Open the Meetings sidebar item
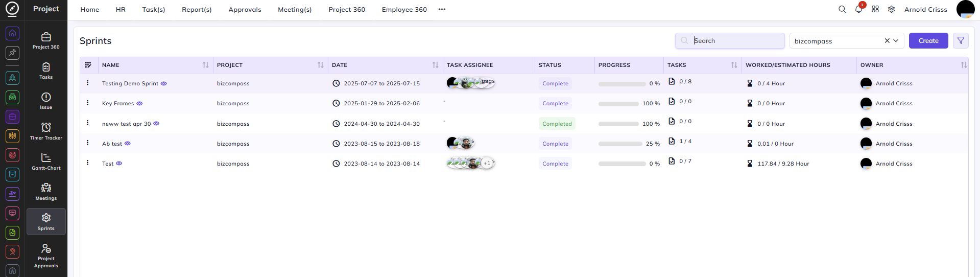Viewport: 980px width, 277px height. pos(46,192)
